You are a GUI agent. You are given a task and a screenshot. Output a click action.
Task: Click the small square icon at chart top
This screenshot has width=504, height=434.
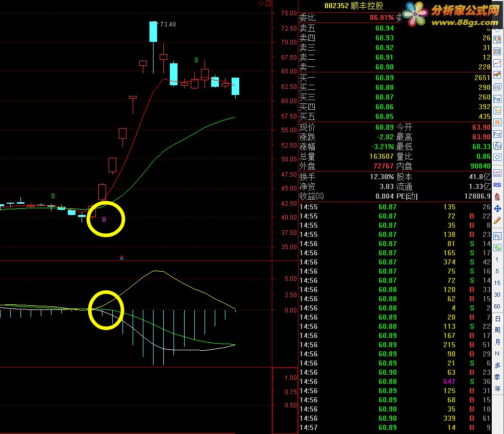(x=268, y=3)
